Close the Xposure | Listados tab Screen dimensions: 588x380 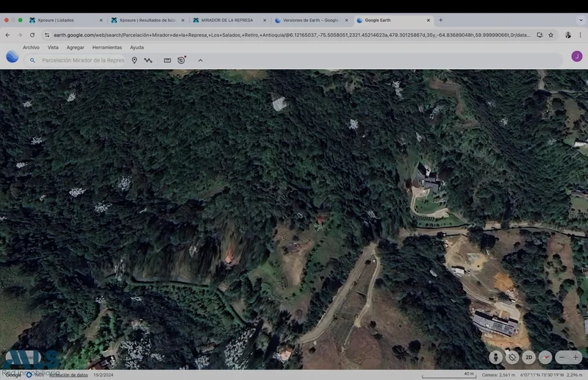(101, 21)
